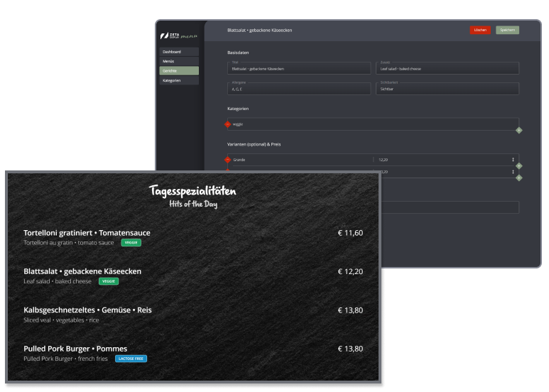Click the VEGGIE badge under Tortelloni
The height and width of the screenshot is (392, 549).
pos(131,243)
